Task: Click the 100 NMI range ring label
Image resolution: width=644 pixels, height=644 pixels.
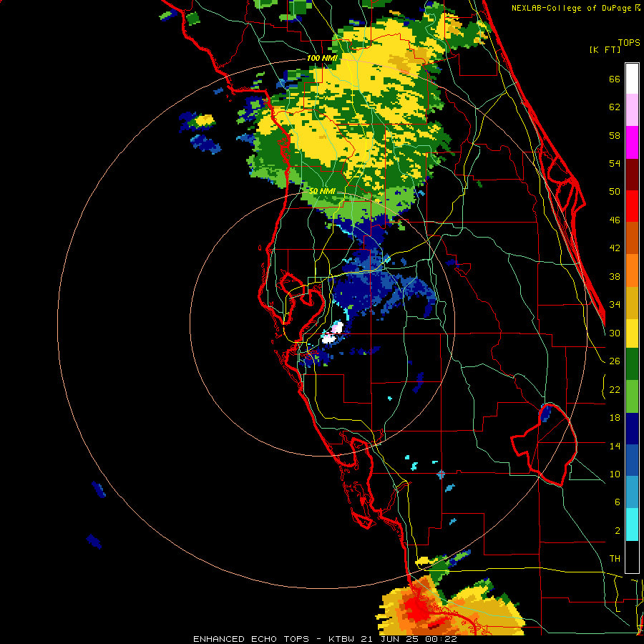Action: [x=321, y=58]
